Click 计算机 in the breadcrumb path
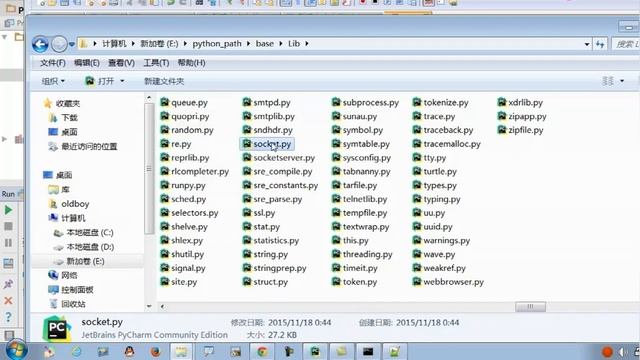Viewport: 640px width, 360px height. tap(114, 44)
